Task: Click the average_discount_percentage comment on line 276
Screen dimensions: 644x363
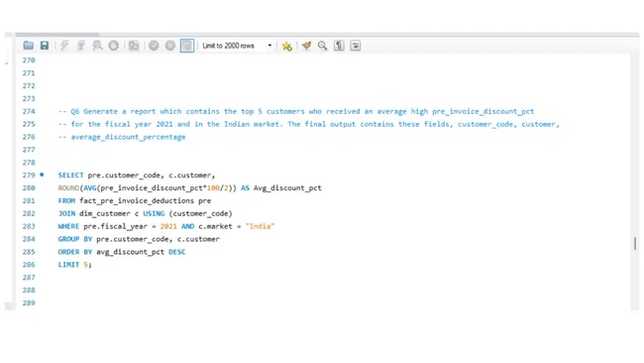Action: pos(122,137)
